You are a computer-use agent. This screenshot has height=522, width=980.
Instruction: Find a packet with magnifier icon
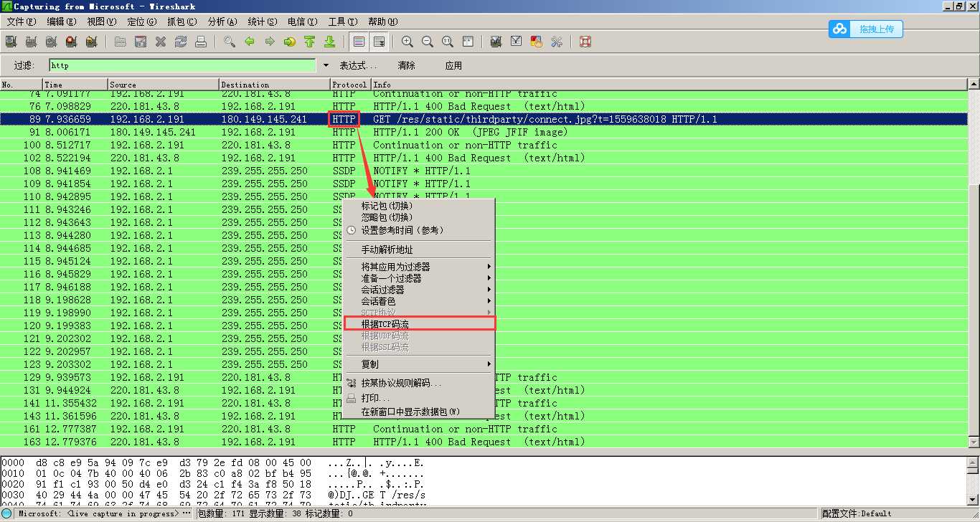(x=230, y=42)
